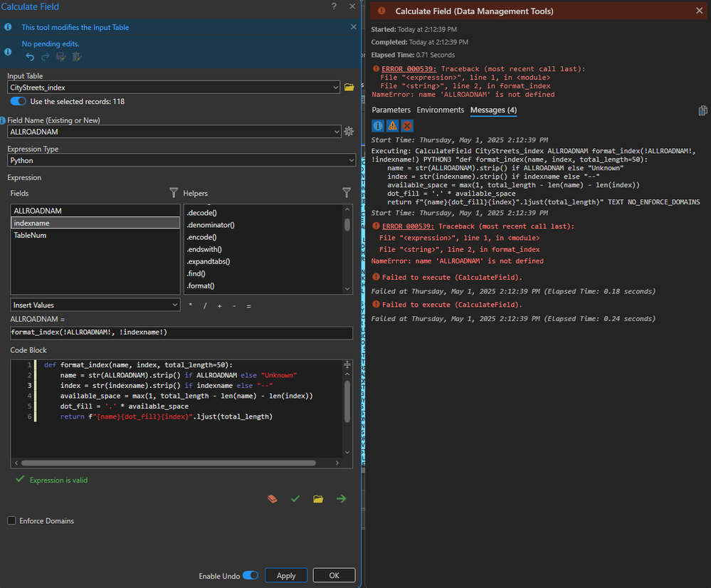Expand code block with move handle icon

[x=347, y=364]
